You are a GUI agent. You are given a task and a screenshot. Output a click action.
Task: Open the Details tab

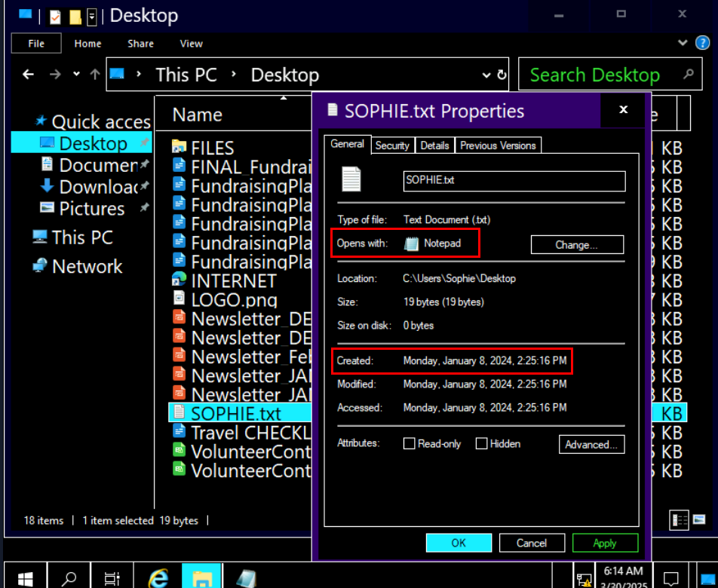click(x=434, y=145)
